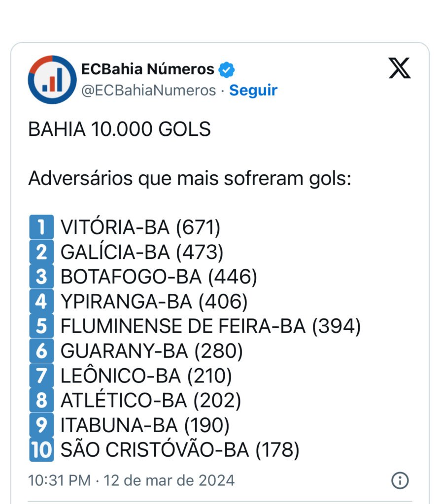The image size is (440, 504).
Task: Click the 'Adversários que mais sofreram gols' line
Action: (190, 179)
